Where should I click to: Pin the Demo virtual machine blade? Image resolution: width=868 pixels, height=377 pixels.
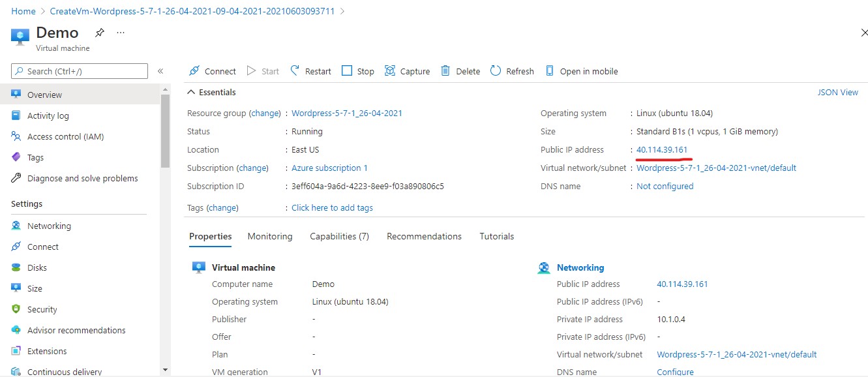coord(100,33)
